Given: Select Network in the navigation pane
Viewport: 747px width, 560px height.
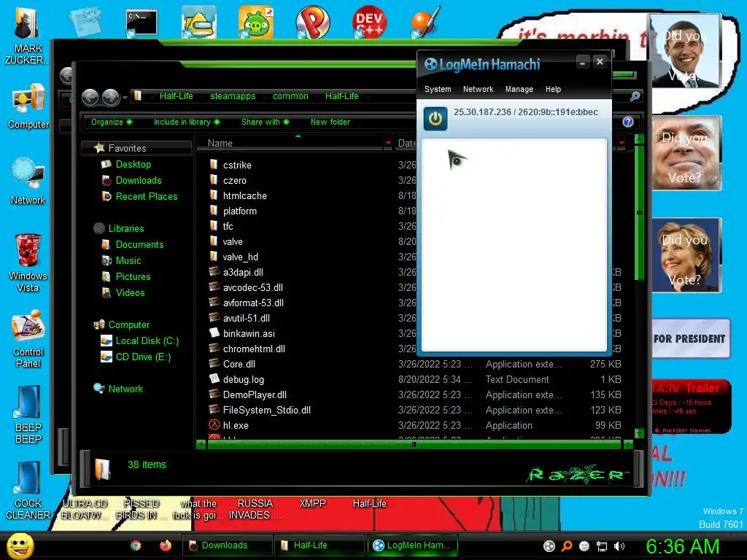Looking at the screenshot, I should coord(125,389).
